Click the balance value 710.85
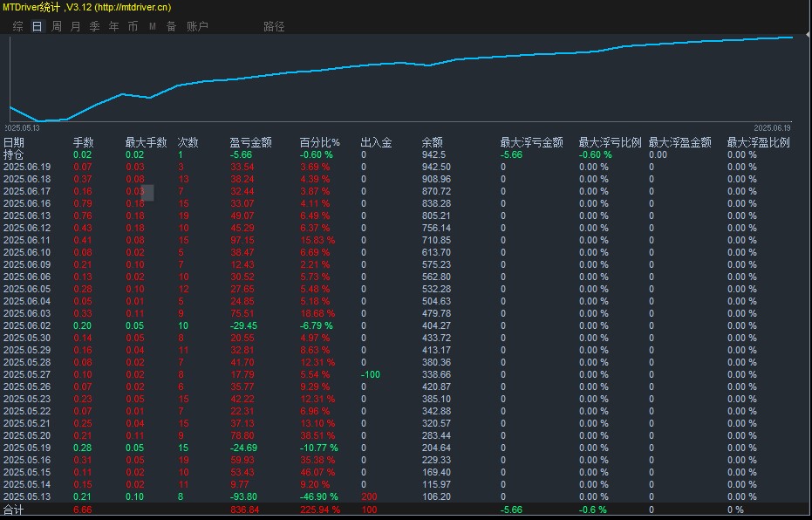Image resolution: width=812 pixels, height=520 pixels. (x=437, y=240)
